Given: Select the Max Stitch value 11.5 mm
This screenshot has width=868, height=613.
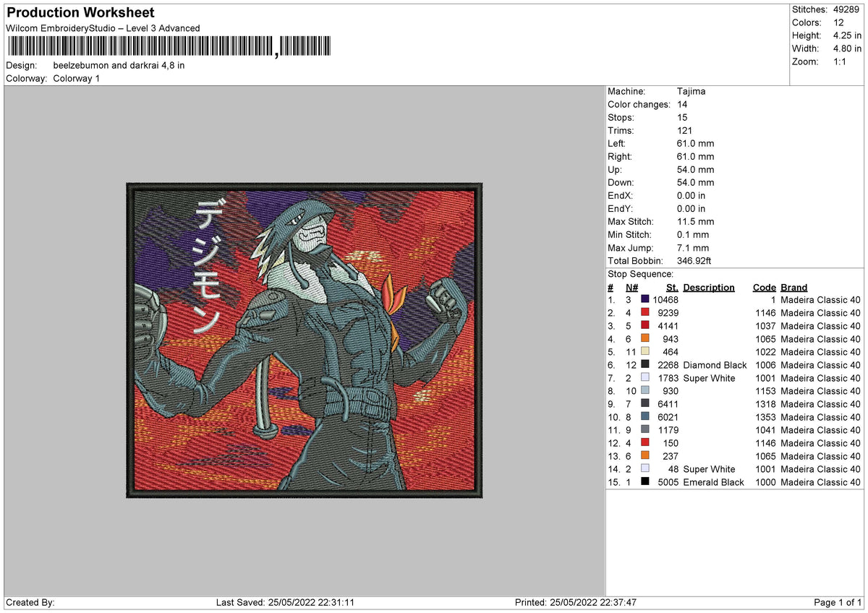Looking at the screenshot, I should [x=696, y=221].
